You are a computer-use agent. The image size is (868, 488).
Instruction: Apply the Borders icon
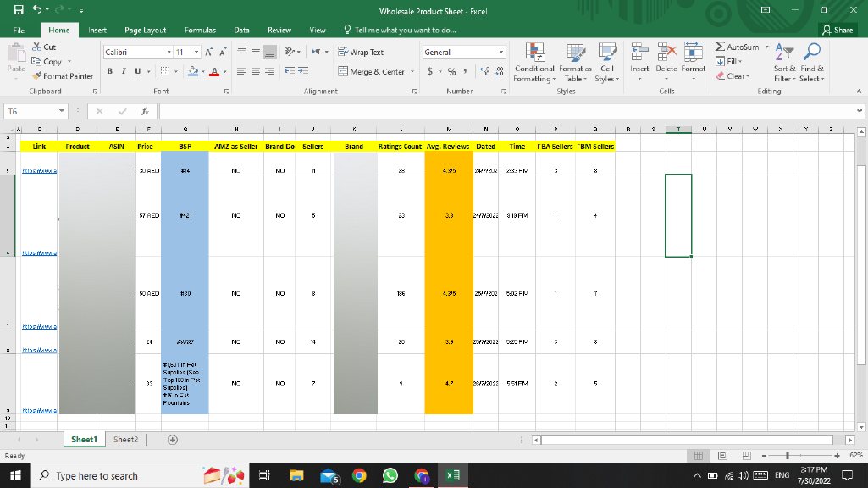point(165,71)
